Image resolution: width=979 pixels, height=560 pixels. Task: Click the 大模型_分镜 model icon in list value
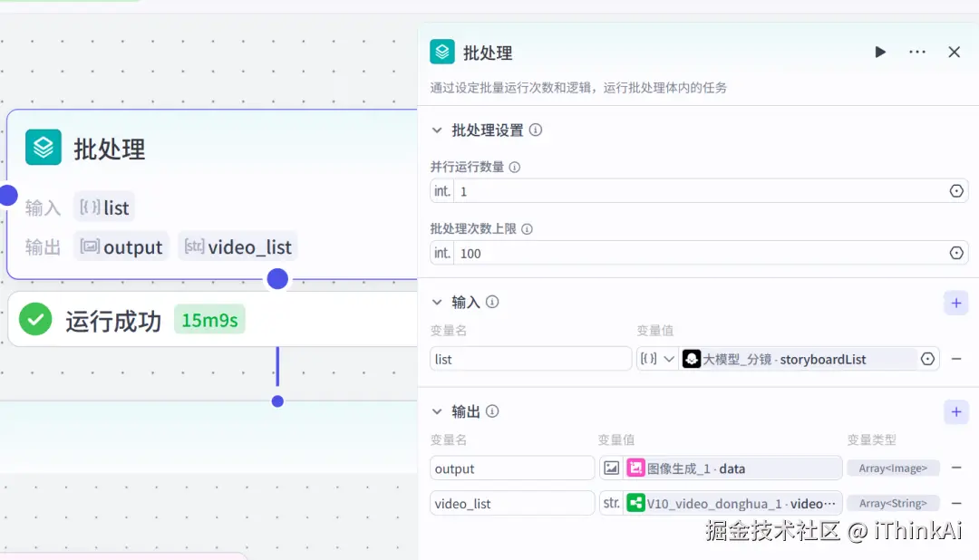pos(693,359)
